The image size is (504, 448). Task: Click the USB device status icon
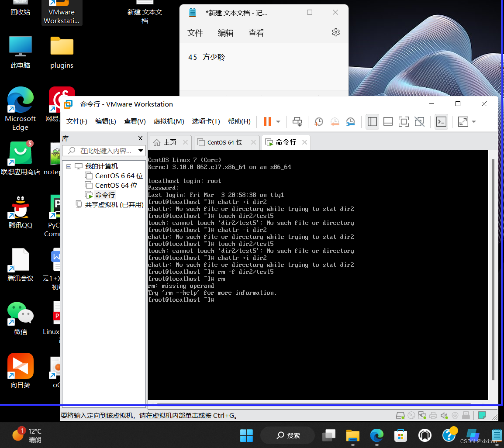coord(466,416)
